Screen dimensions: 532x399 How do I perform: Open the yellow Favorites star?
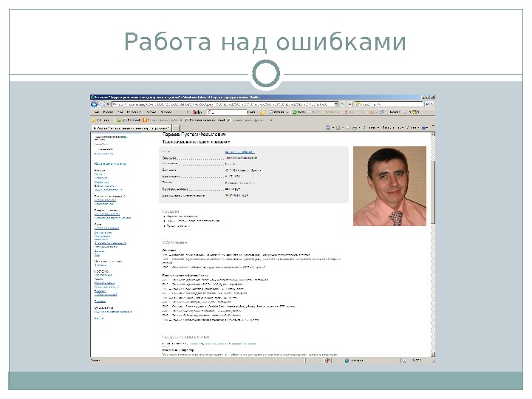click(x=93, y=120)
